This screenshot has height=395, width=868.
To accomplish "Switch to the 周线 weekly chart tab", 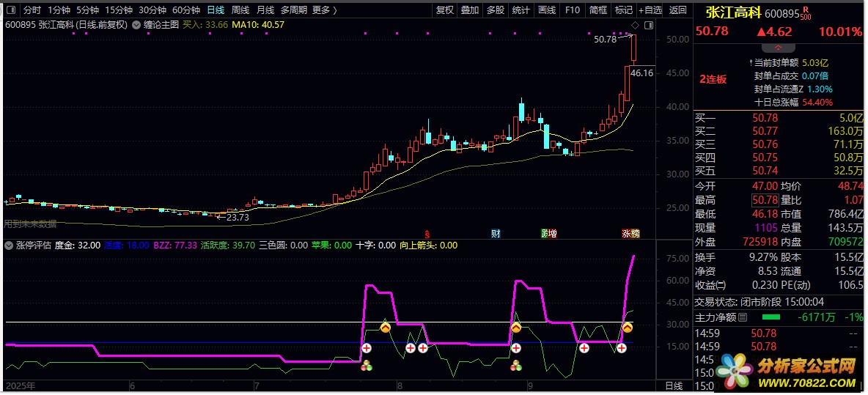I will [x=240, y=10].
